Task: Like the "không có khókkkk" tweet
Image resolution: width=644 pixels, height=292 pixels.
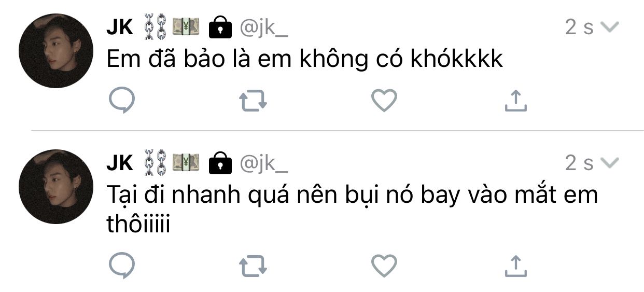Action: point(384,101)
